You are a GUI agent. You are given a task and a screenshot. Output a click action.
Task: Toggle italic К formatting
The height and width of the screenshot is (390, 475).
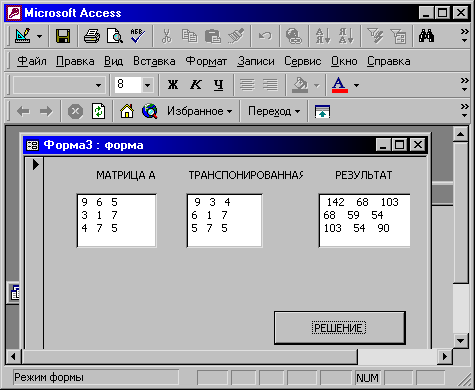tap(196, 85)
